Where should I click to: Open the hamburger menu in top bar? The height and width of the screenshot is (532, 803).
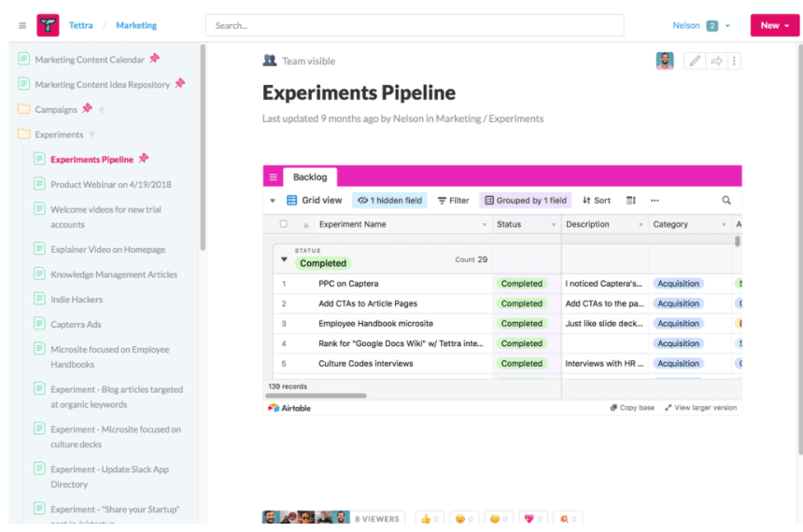(x=22, y=25)
